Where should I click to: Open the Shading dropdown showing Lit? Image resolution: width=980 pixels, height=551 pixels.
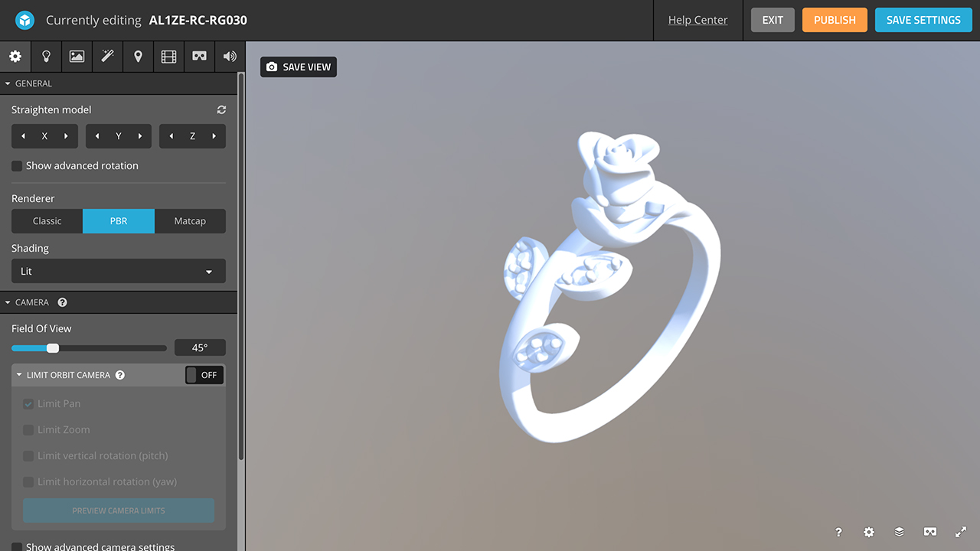click(x=119, y=272)
